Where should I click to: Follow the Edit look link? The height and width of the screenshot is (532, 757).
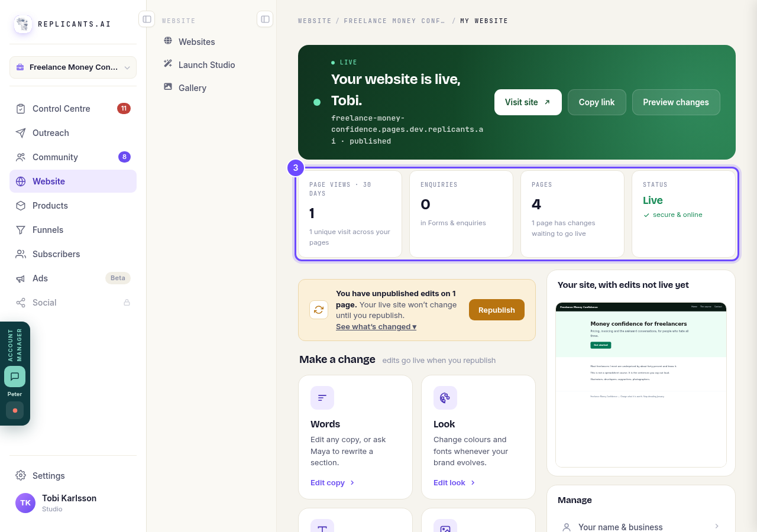(x=455, y=483)
